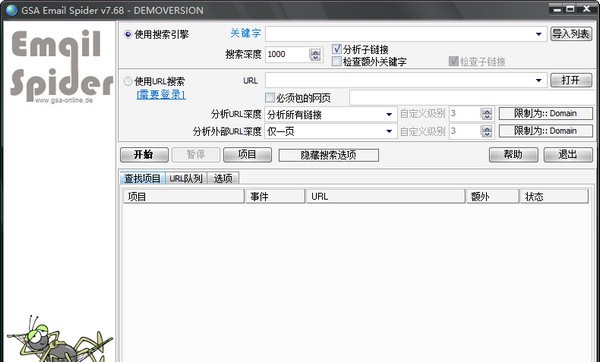Click the disabled 暂停 button
Image resolution: width=600 pixels, height=362 pixels.
tap(196, 155)
